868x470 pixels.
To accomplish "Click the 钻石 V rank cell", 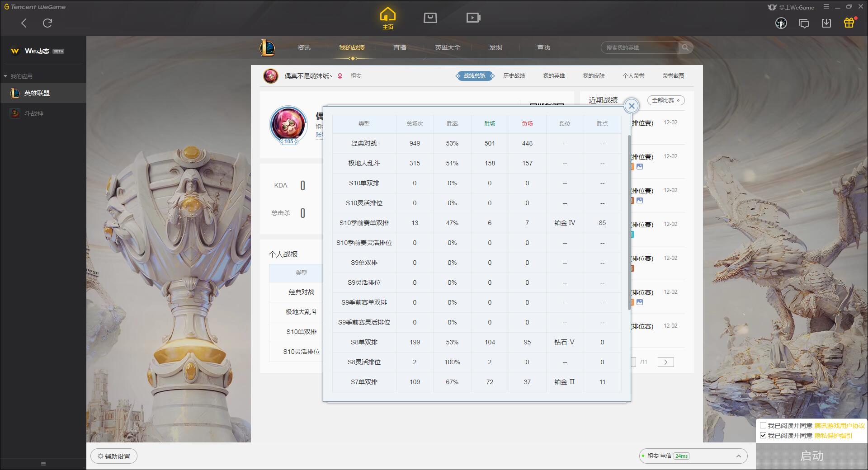I will point(565,342).
